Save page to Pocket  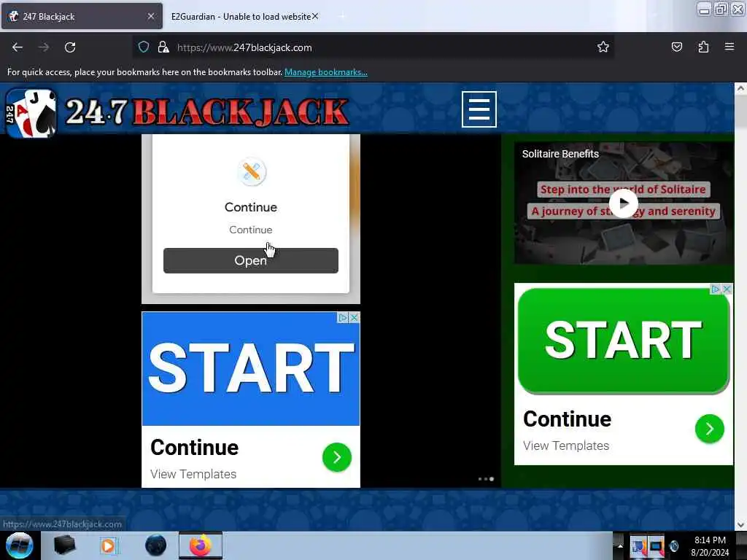[676, 47]
